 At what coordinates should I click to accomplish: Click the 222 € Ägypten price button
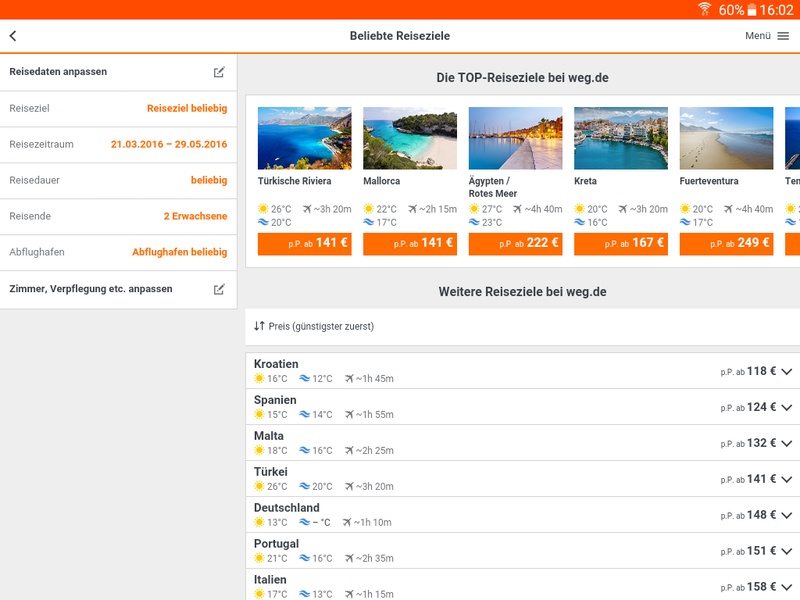(515, 244)
